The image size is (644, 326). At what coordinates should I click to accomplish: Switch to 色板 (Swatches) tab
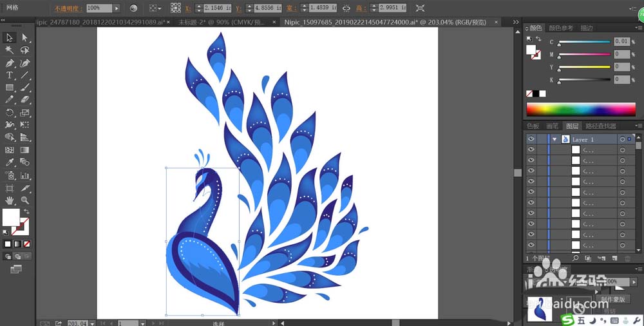533,126
